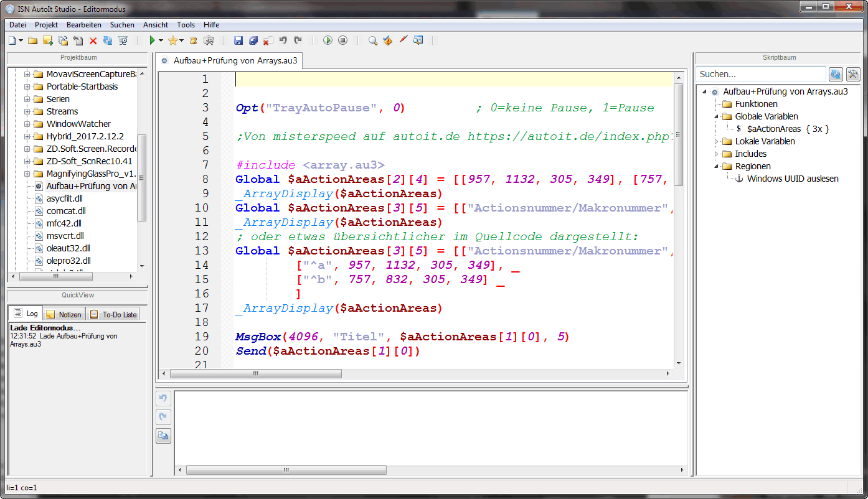Screen dimensions: 868x499
Task: Select Windows UUID auslesen region in tree
Action: click(792, 179)
